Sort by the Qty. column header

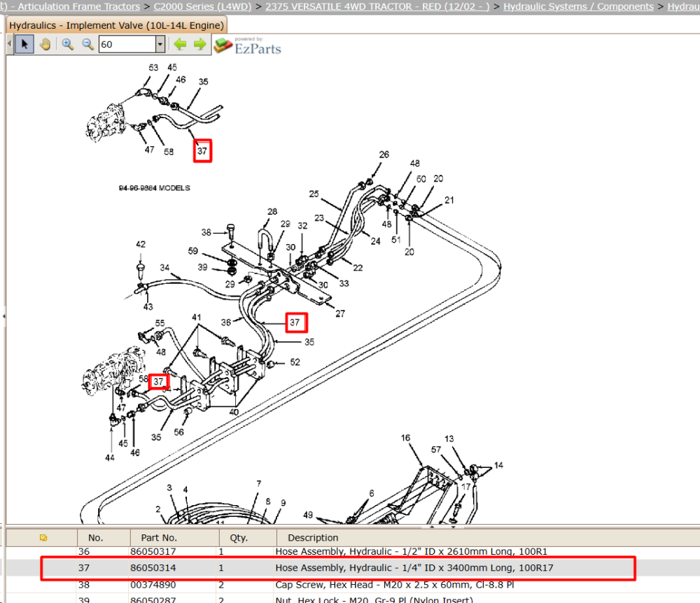tap(239, 537)
